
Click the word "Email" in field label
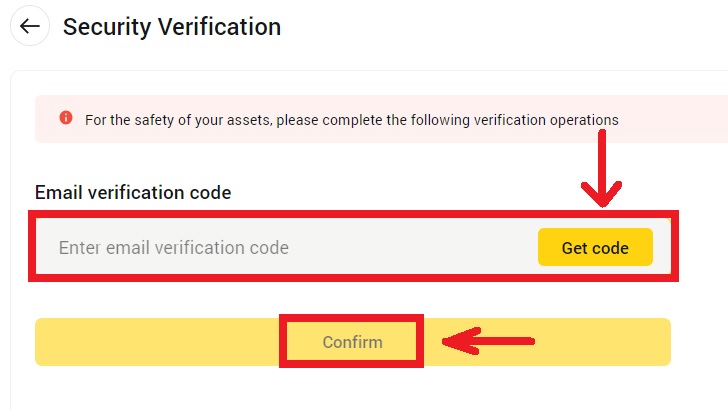click(x=56, y=192)
